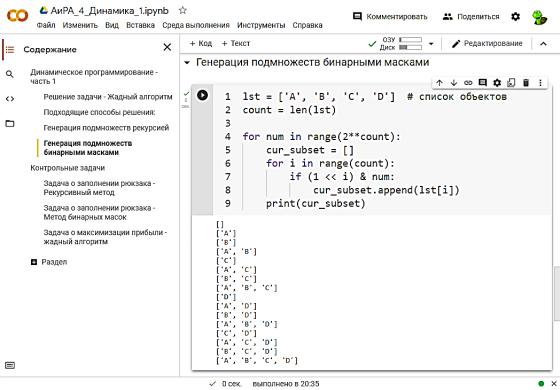The width and height of the screenshot is (560, 390).
Task: Go to Задача о заполнении рюкзака - Метод бинарных масок
Action: pos(99,212)
